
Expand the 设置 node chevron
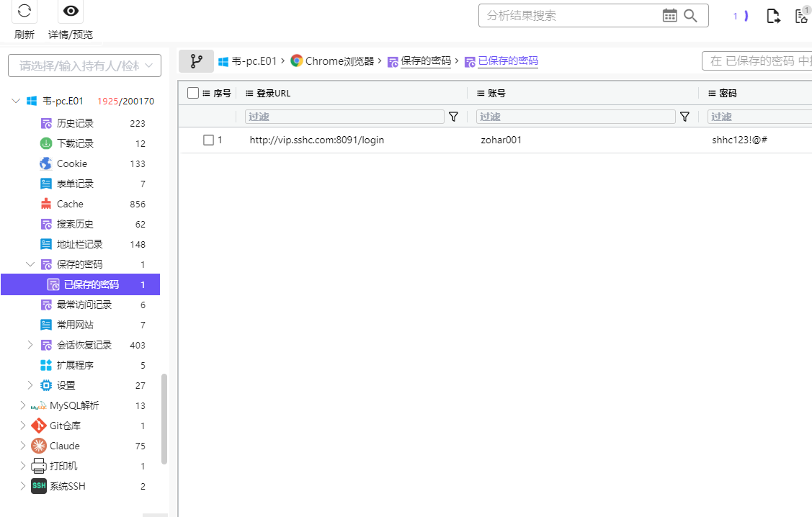(30, 385)
